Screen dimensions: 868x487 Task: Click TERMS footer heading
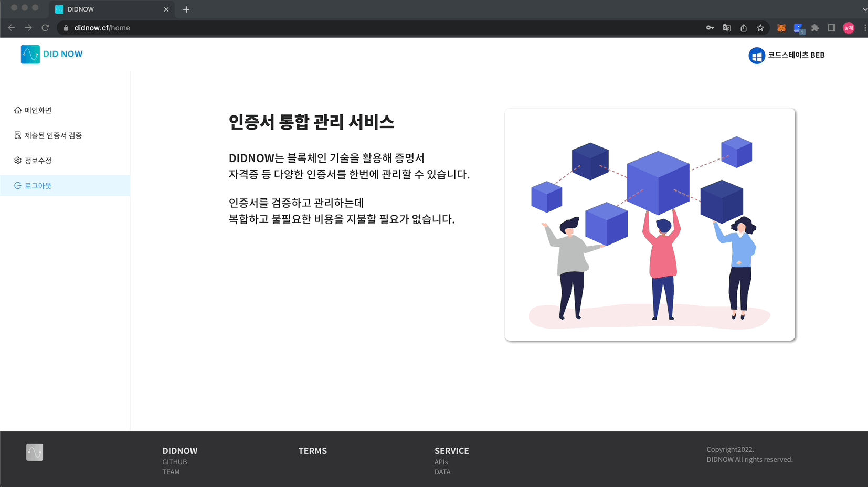tap(313, 451)
